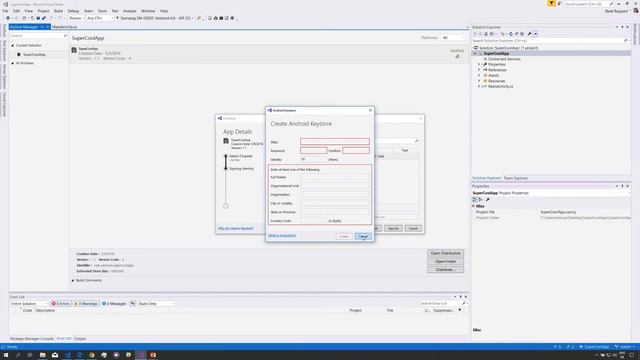
Task: Select the SuperCoolApp project node
Action: [x=496, y=53]
